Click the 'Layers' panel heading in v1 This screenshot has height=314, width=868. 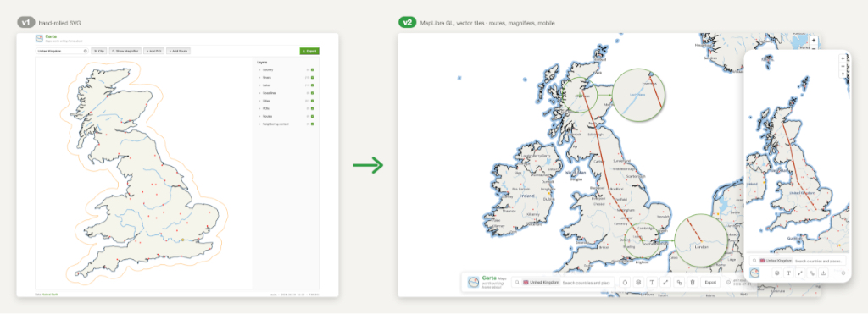coord(262,63)
